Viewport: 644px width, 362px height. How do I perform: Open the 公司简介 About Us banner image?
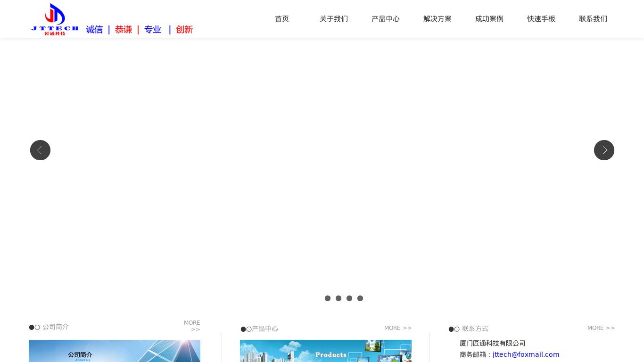pos(115,351)
